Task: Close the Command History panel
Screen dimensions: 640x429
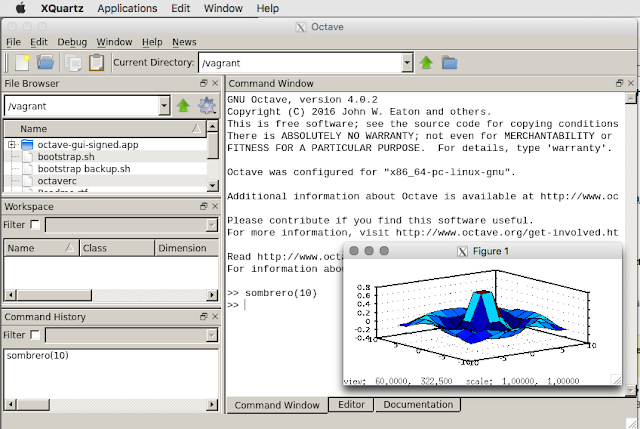Action: point(215,316)
